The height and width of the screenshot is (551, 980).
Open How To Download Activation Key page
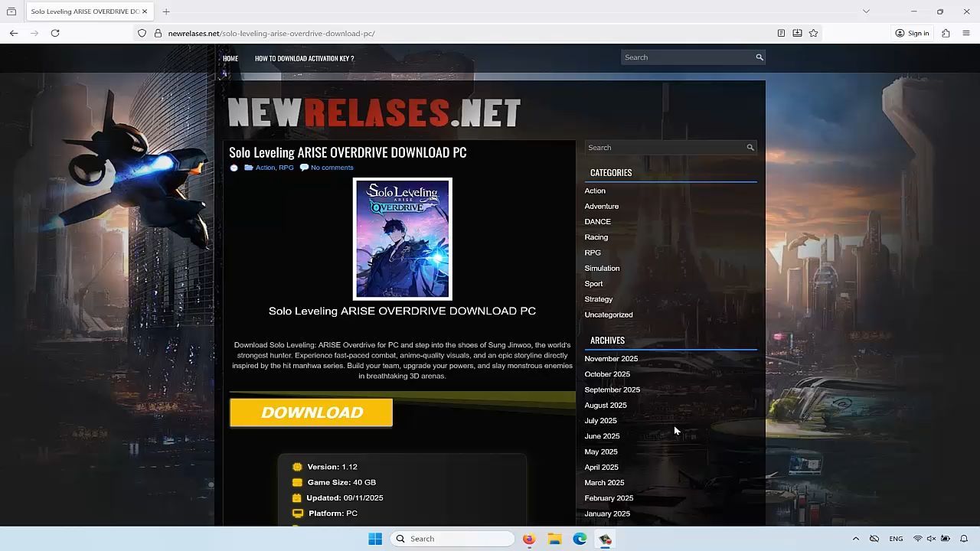304,58
